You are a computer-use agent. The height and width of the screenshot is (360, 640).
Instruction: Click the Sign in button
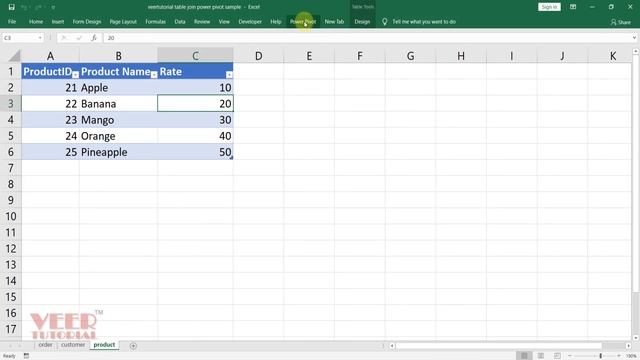549,7
